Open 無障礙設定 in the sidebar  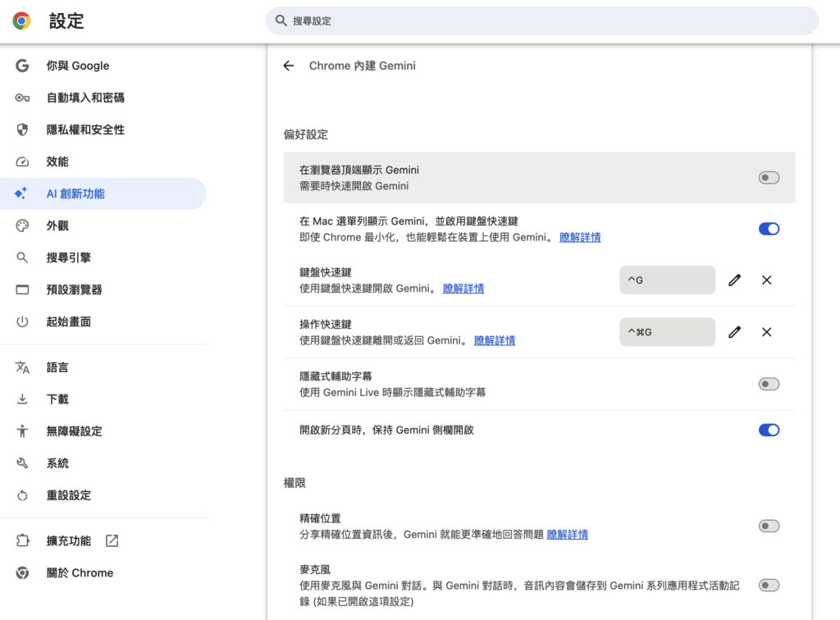(x=103, y=431)
